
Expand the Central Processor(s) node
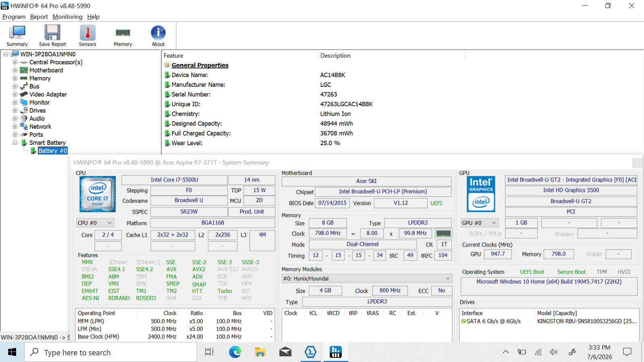(15, 62)
